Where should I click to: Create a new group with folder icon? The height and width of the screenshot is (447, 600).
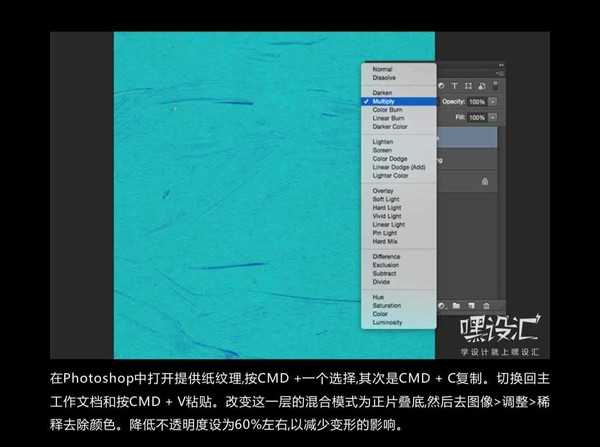[455, 304]
